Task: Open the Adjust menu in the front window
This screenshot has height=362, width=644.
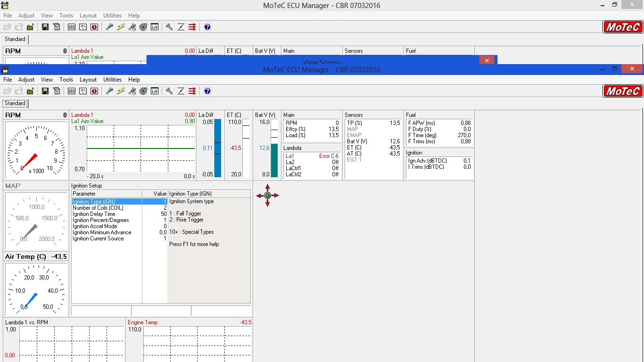Action: click(26, 80)
